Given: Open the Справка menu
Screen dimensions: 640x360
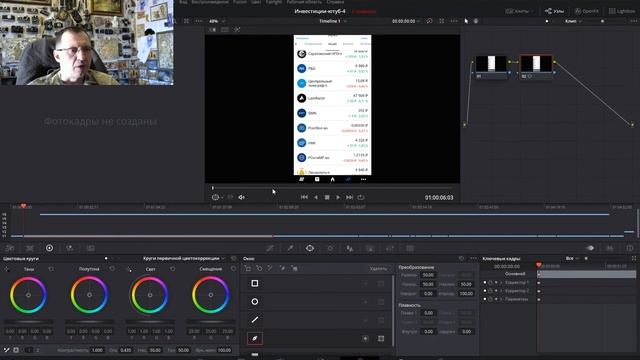Looking at the screenshot, I should (335, 2).
